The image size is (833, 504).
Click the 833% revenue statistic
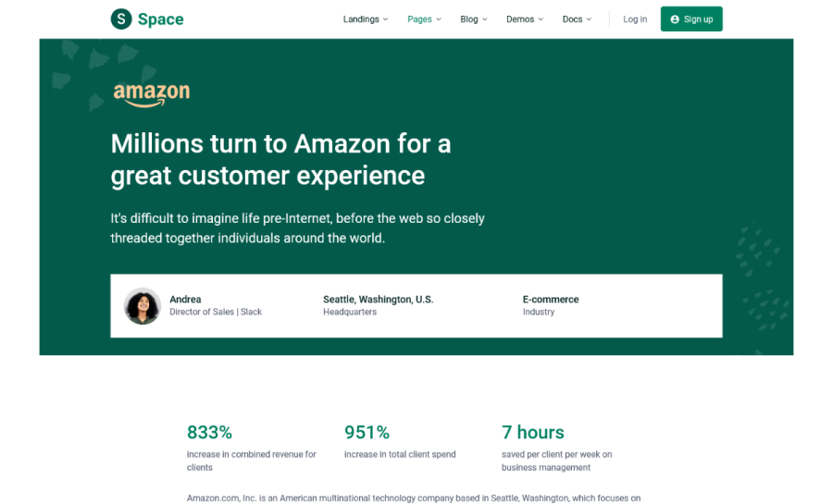209,432
